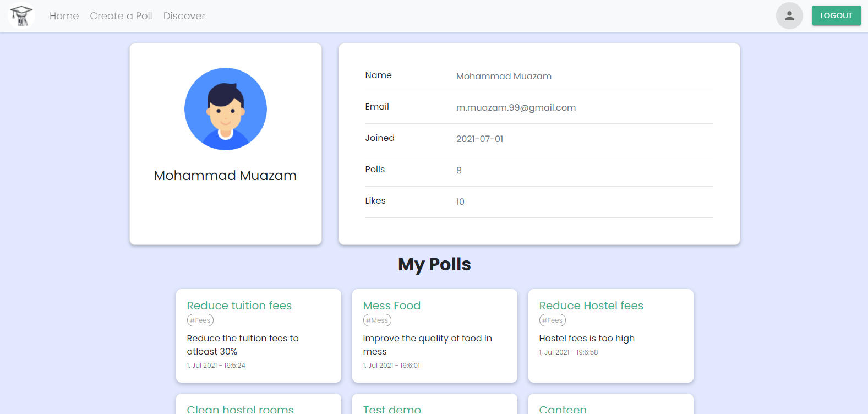
Task: Click the timestamp 1, Jul 2021 - 19:5:24
Action: pyautogui.click(x=216, y=366)
